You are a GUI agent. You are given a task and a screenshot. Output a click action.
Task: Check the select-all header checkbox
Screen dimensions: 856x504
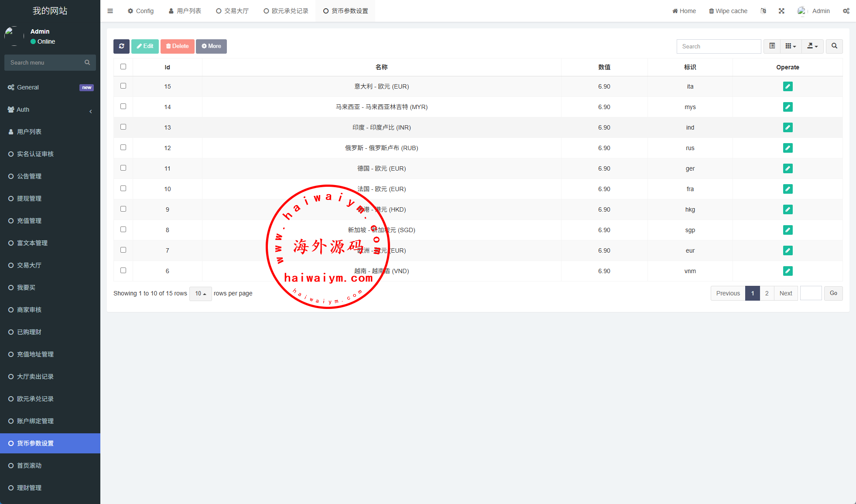tap(123, 67)
